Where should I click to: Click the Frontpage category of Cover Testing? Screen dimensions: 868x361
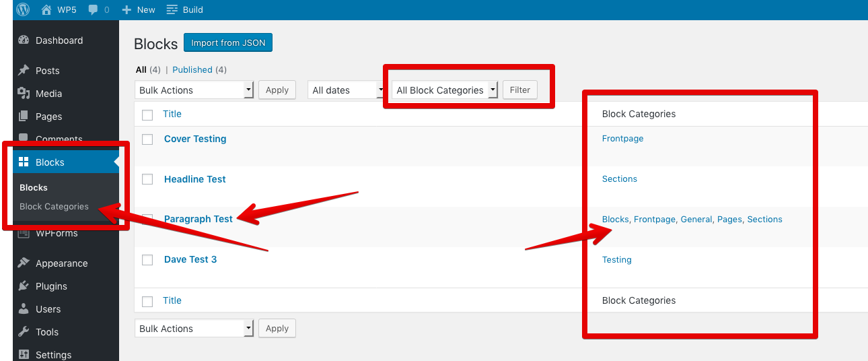[x=622, y=139]
